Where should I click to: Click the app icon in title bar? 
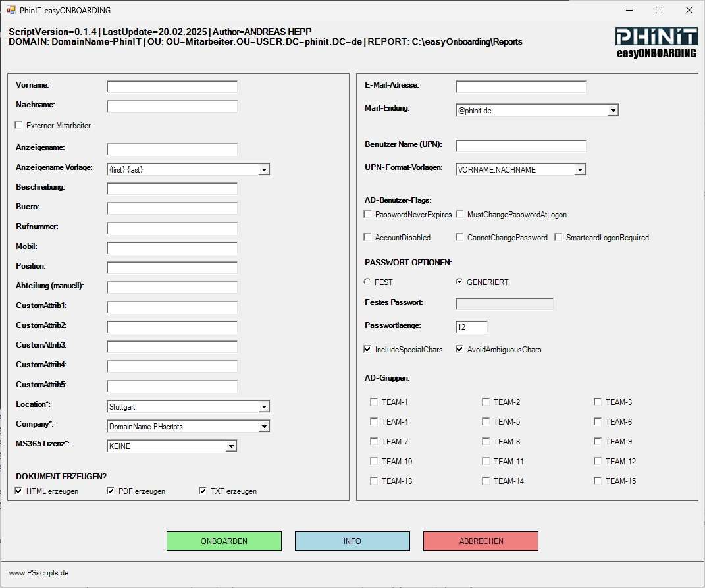click(x=11, y=11)
